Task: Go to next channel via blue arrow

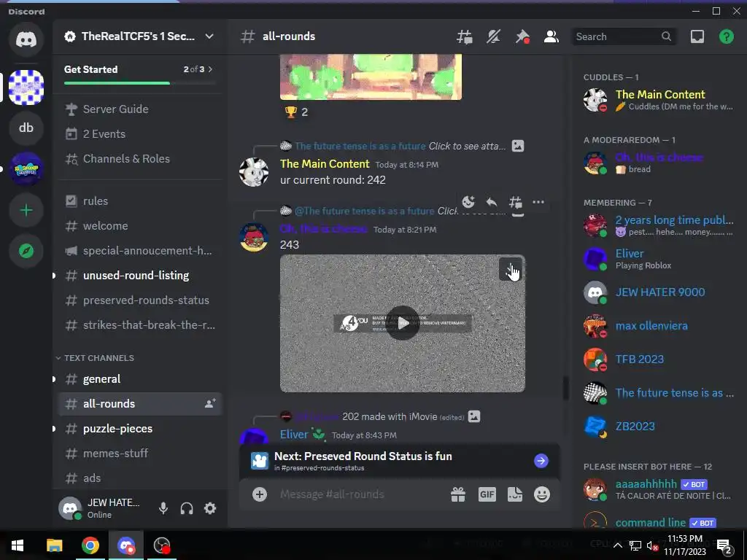Action: (541, 461)
